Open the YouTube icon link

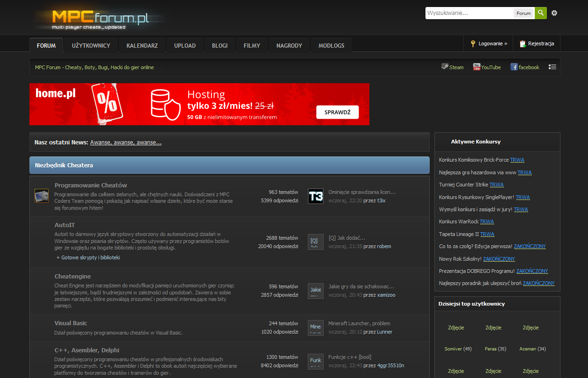(x=477, y=67)
